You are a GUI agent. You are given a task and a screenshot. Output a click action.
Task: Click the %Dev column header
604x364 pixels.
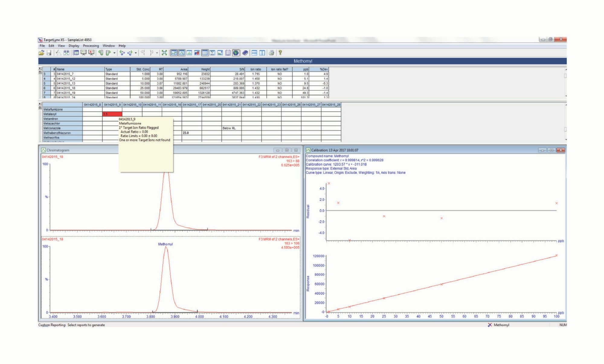click(319, 69)
